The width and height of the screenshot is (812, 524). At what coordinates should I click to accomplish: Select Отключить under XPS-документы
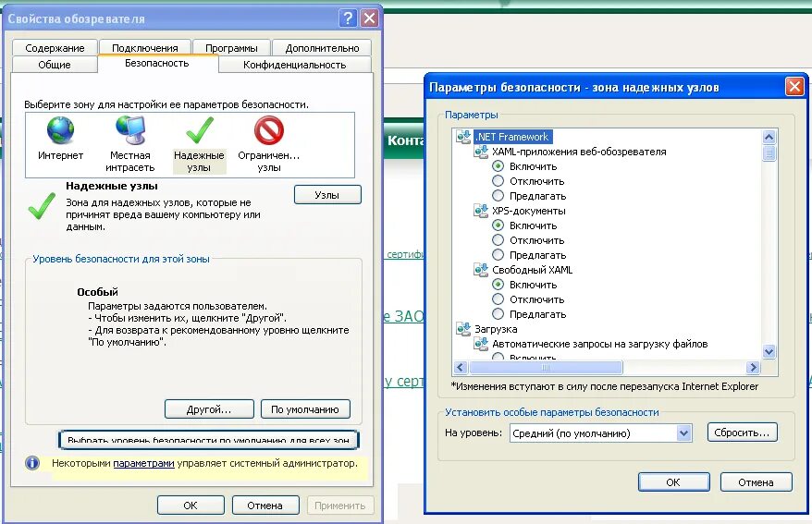[x=498, y=240]
